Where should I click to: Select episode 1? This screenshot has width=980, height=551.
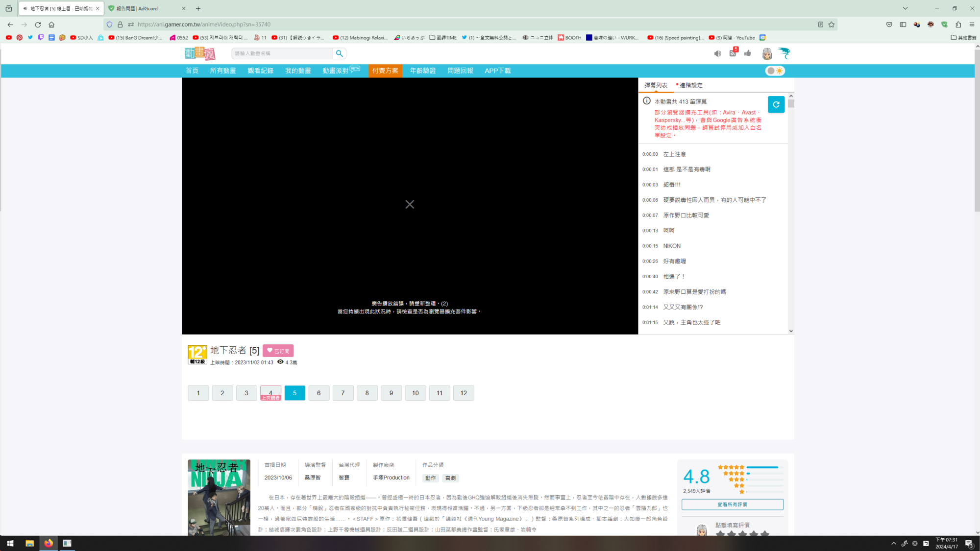coord(198,393)
